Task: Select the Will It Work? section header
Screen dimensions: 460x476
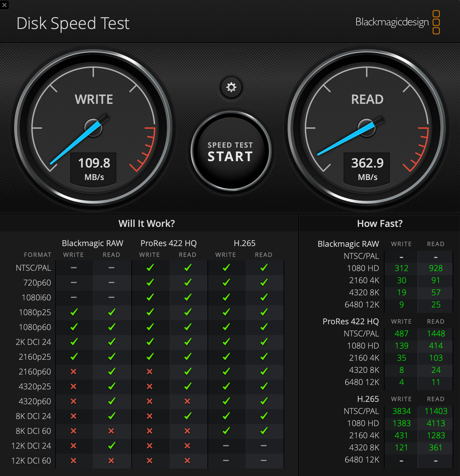Action: 146,223
